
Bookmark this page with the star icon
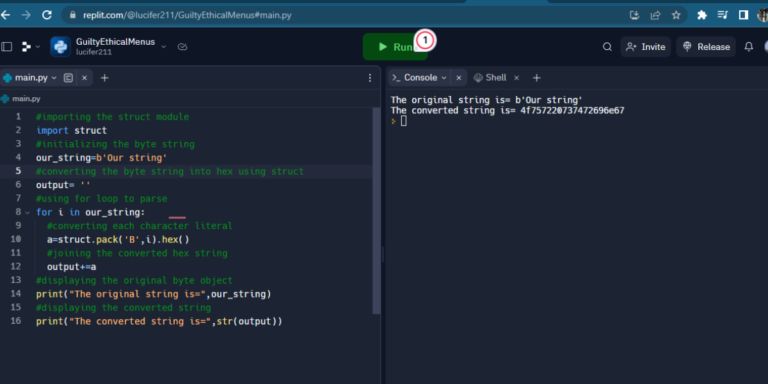click(676, 15)
